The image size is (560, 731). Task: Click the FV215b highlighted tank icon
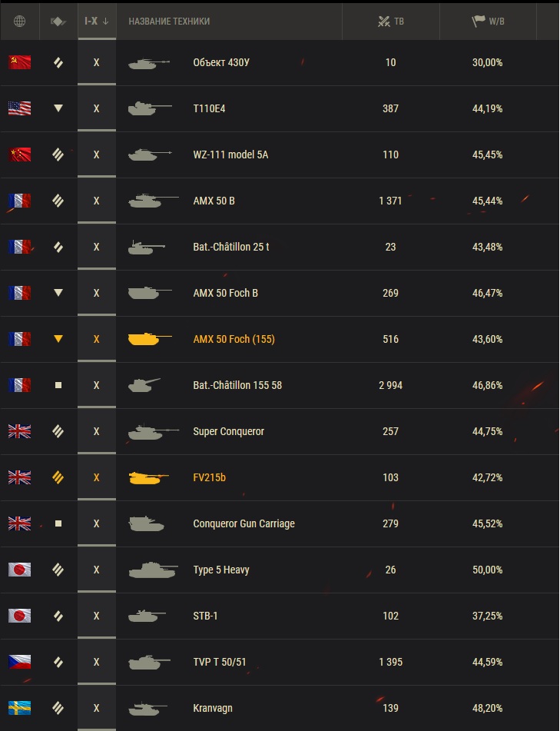(x=148, y=477)
